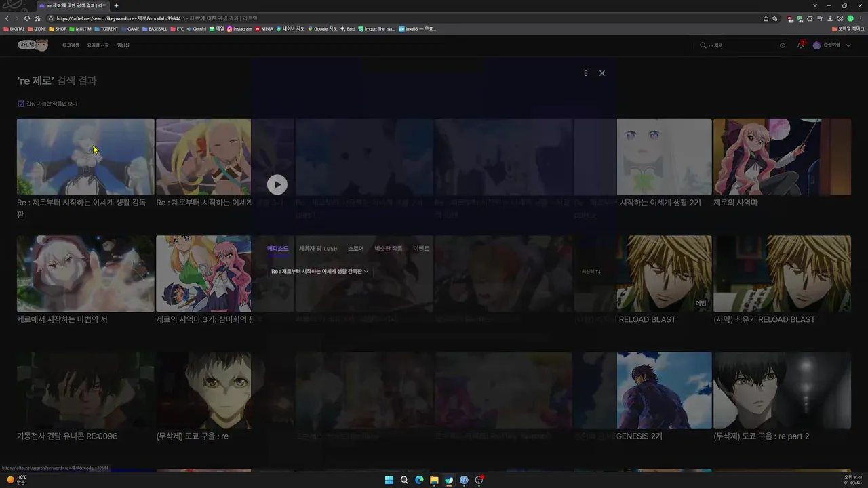Viewport: 868px width, 488px height.
Task: Open a new browser tab
Action: (116, 5)
